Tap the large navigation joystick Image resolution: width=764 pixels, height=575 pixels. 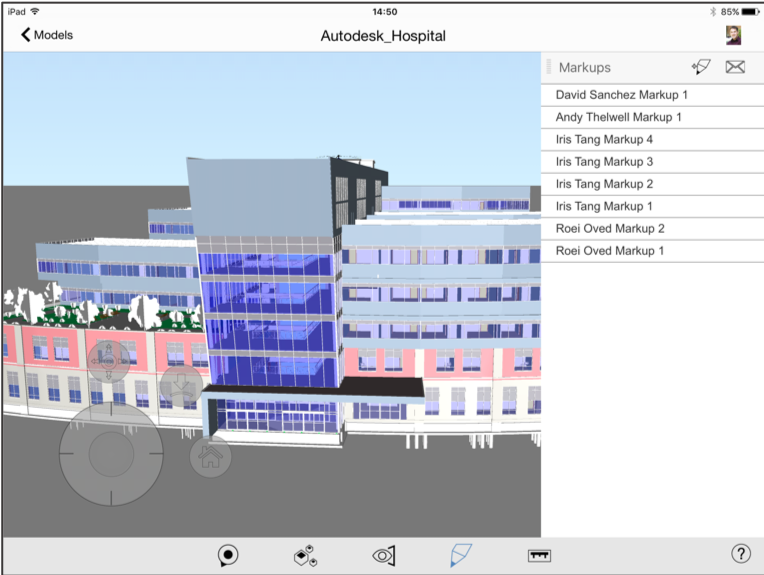(x=111, y=454)
